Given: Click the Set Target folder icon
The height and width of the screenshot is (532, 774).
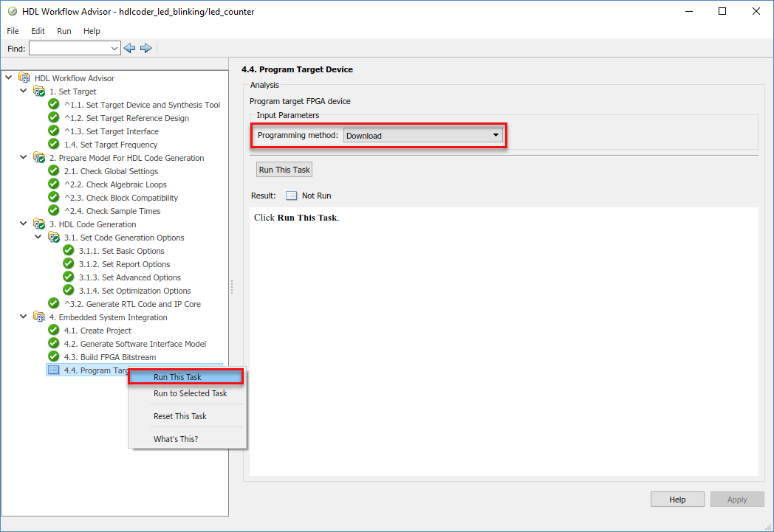Looking at the screenshot, I should click(x=39, y=91).
